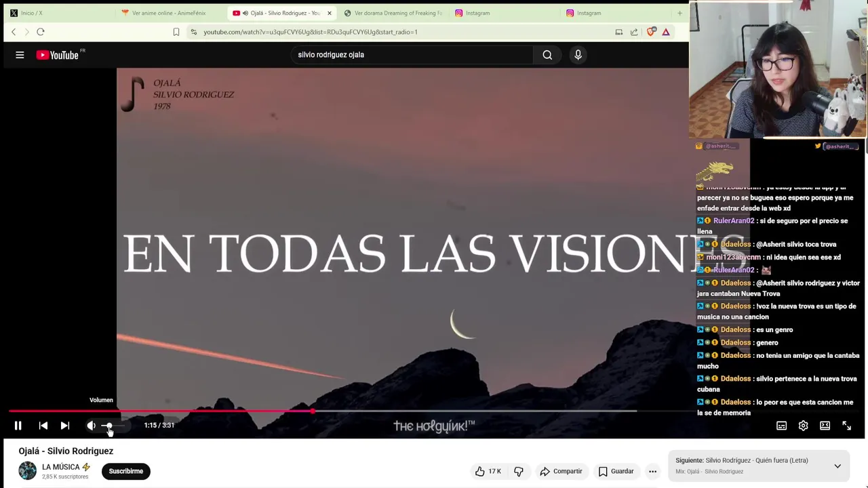Open picture-in-picture icon in address bar
This screenshot has width=868, height=488.
[x=619, y=32]
